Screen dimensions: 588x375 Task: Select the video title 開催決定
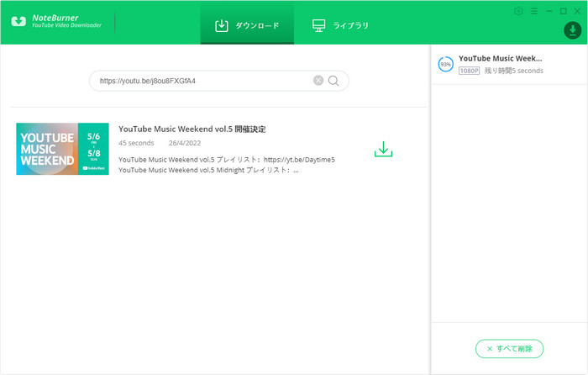pyautogui.click(x=192, y=129)
